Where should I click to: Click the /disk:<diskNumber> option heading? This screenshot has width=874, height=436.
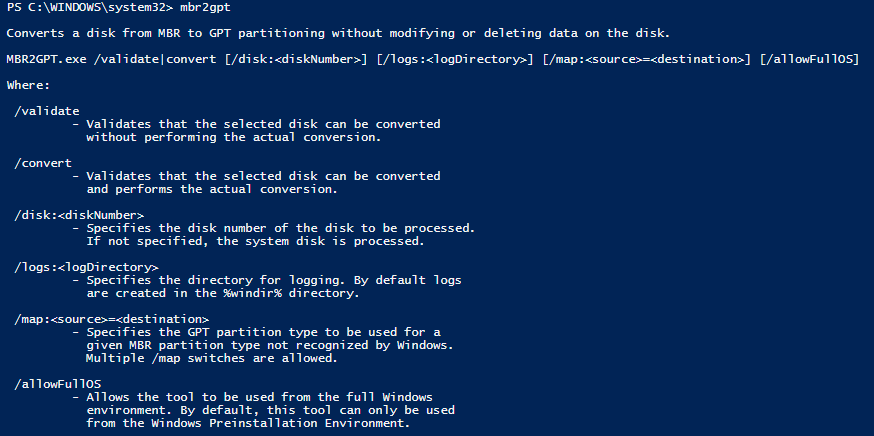79,215
